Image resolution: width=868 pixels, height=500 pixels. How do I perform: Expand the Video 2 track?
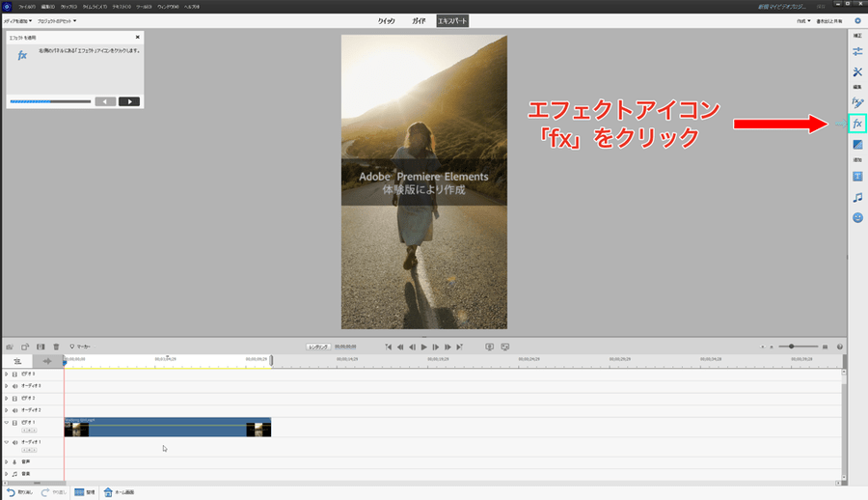pos(7,398)
